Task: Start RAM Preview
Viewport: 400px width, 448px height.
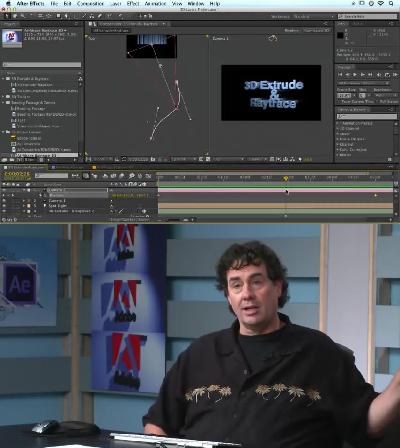Action: coord(396,75)
